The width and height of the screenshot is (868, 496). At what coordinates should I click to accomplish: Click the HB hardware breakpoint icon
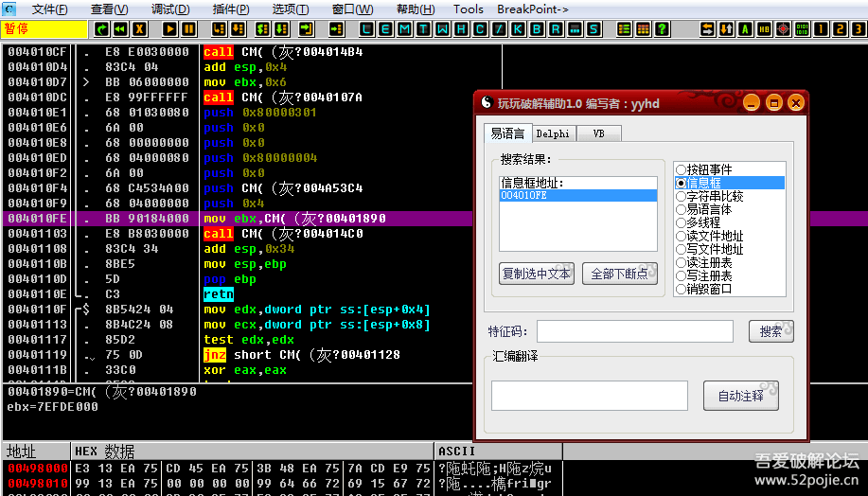point(764,28)
